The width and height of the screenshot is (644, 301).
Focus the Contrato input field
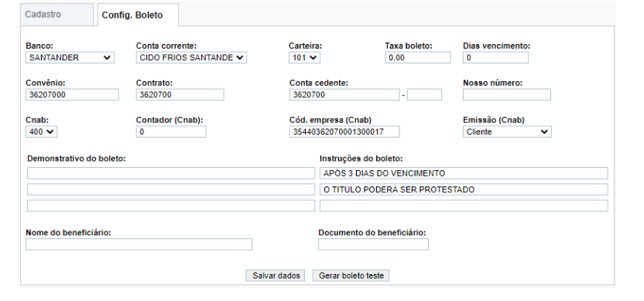[x=180, y=95]
